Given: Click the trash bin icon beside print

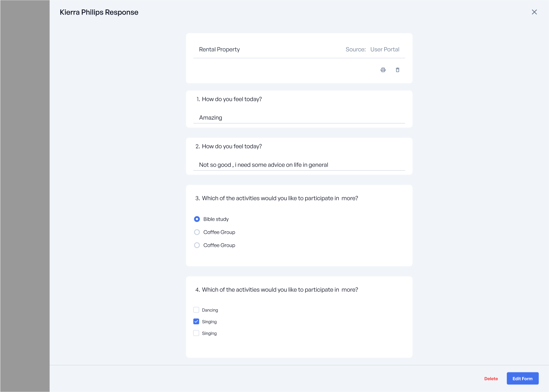Looking at the screenshot, I should pos(397,70).
